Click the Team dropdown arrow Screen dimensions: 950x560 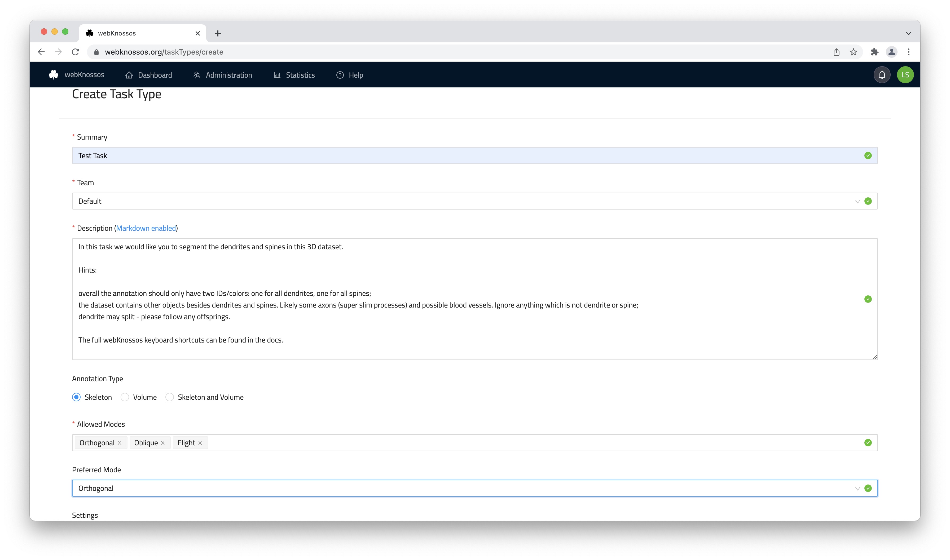coord(857,201)
